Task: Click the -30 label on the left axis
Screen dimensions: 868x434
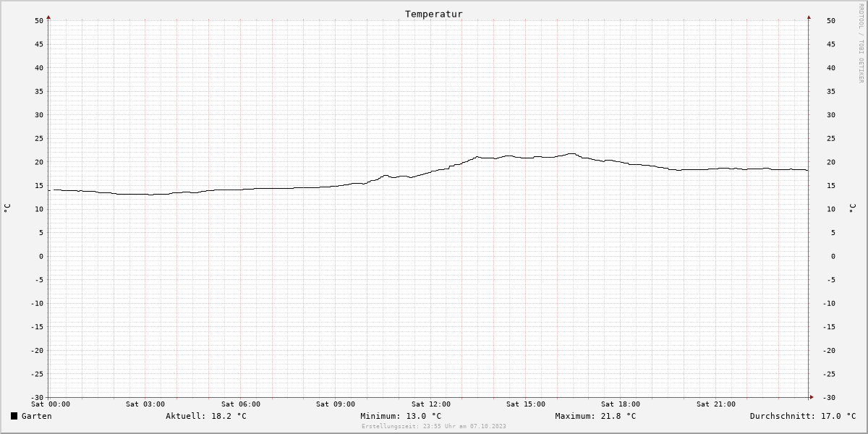Action: (37, 397)
